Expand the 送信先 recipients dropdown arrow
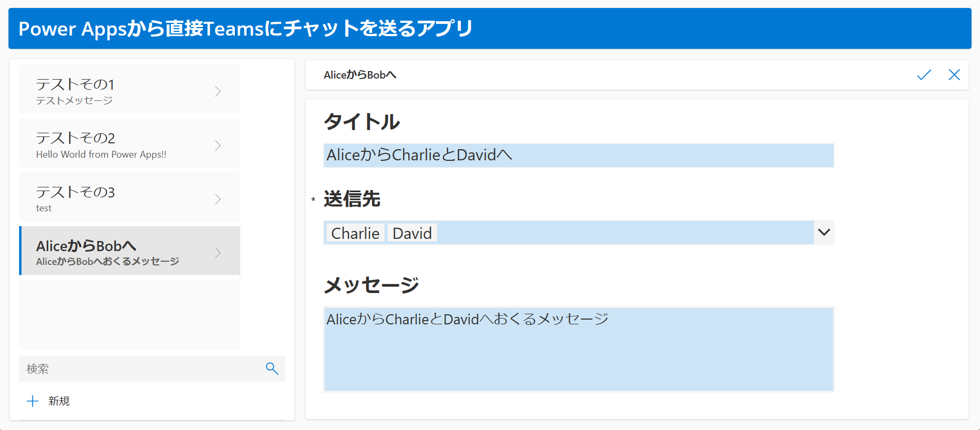 824,233
